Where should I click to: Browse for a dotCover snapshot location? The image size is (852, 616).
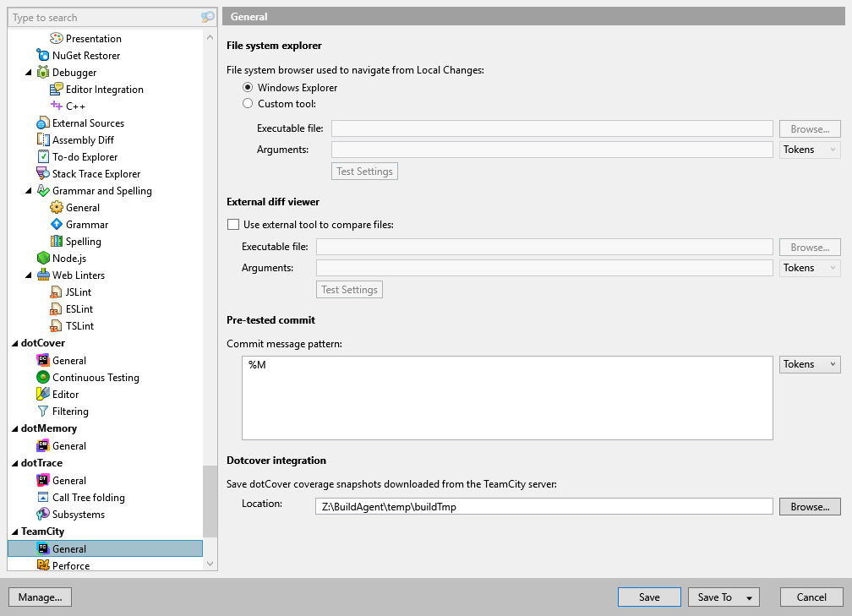809,506
